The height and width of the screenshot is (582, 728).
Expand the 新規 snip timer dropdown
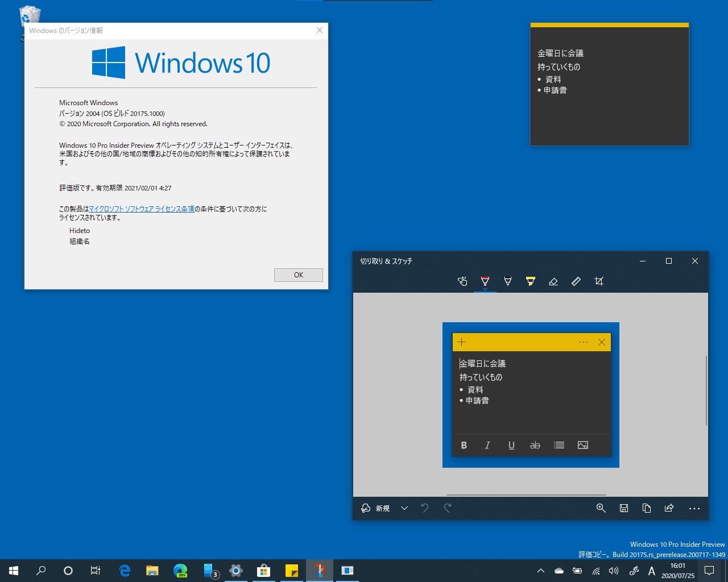click(404, 508)
